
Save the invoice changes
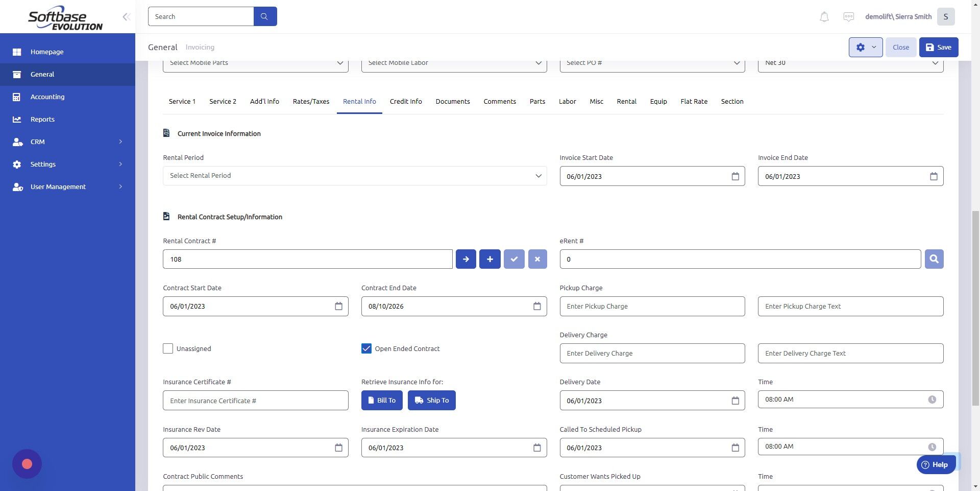pos(938,47)
